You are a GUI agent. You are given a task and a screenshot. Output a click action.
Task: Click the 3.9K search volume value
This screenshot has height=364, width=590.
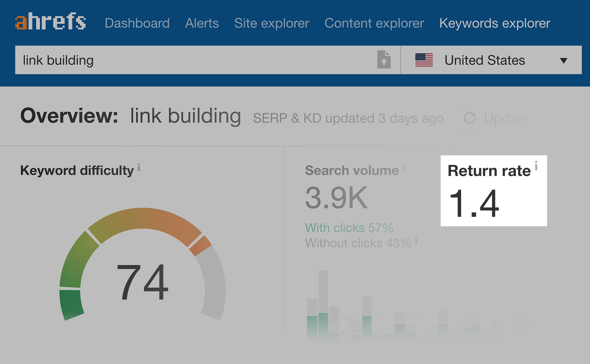(336, 198)
